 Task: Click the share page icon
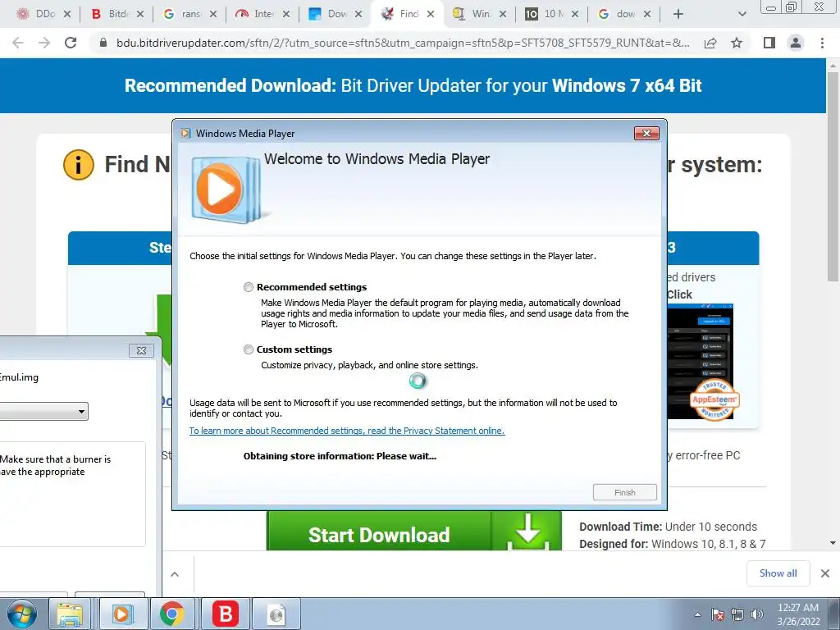(x=710, y=43)
